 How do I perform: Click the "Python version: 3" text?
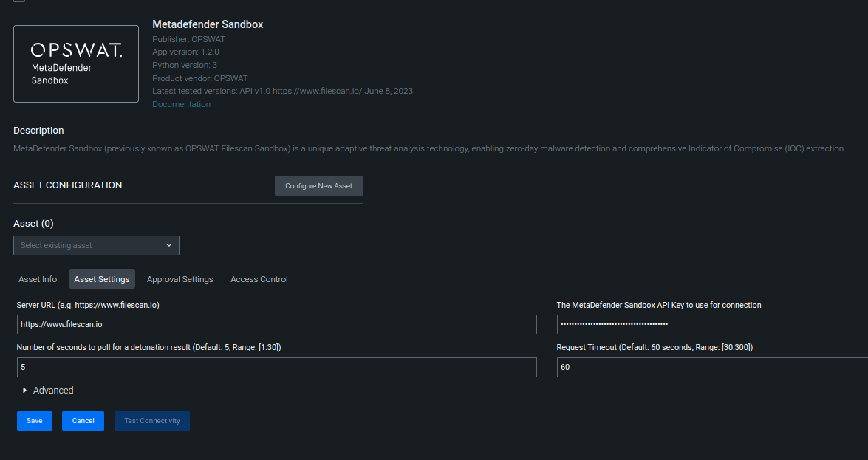point(185,65)
